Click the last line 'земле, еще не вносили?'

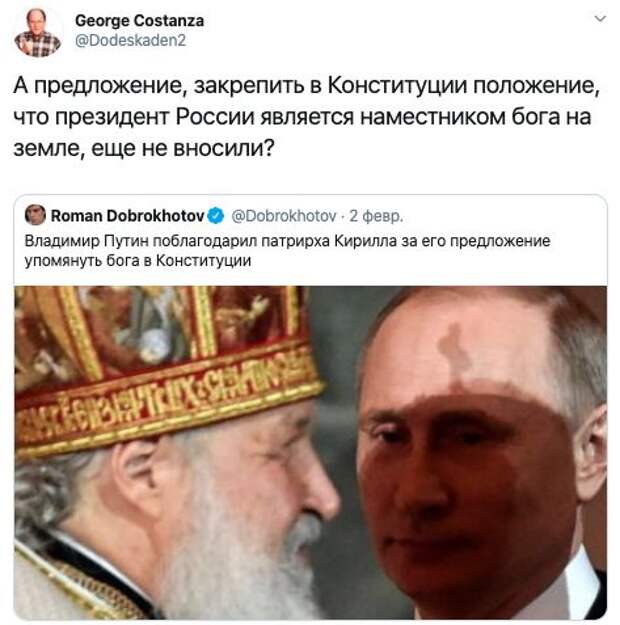tap(144, 149)
